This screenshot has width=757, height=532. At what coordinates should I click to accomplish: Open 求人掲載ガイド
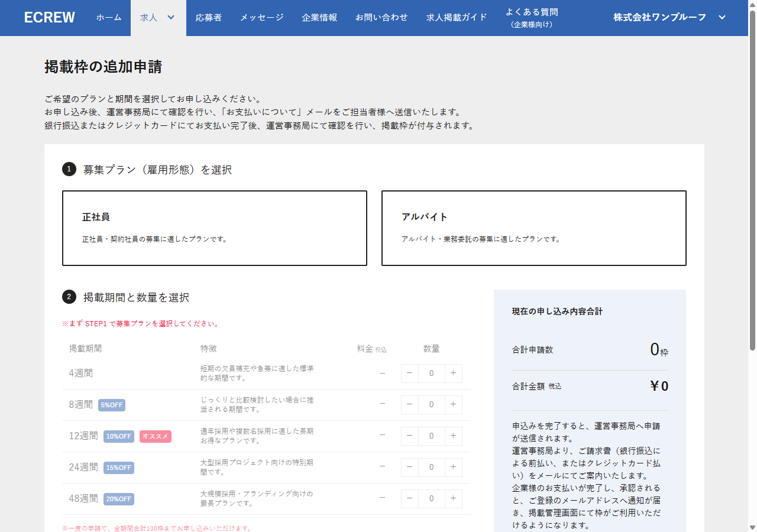457,18
